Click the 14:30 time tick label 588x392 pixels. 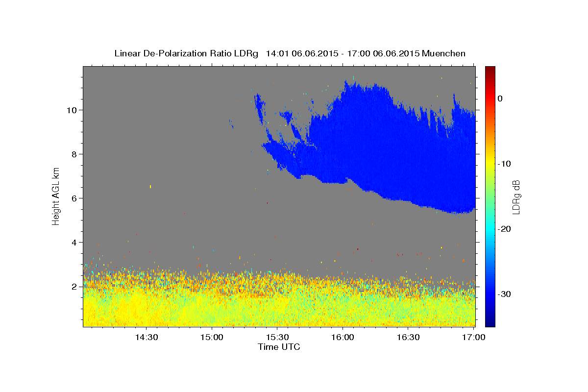pyautogui.click(x=146, y=338)
